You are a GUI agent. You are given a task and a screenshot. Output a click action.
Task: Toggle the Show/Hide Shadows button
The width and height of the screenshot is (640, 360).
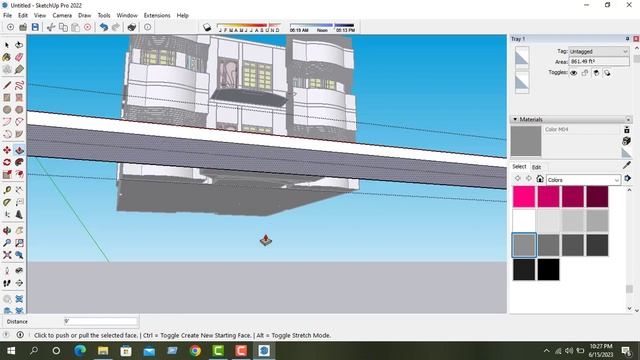pos(207,27)
